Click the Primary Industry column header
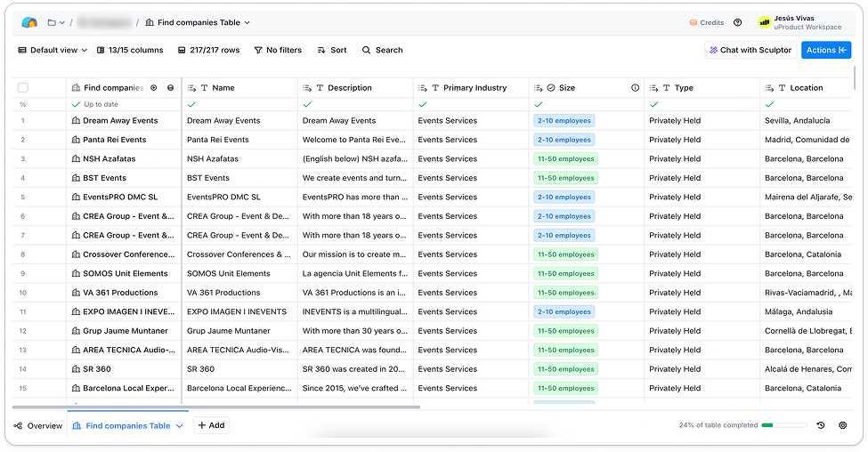Image resolution: width=868 pixels, height=452 pixels. [471, 87]
